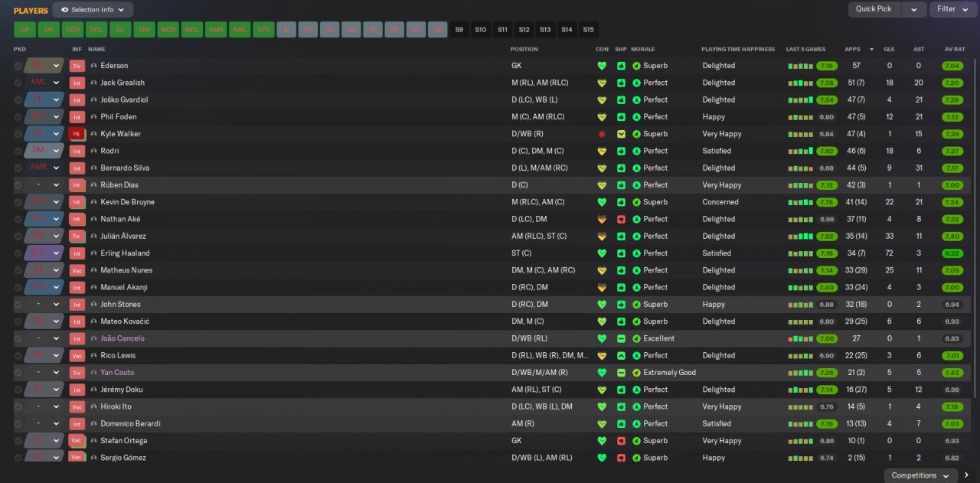Click Domenico Berardi's sharpness icon
Viewport: 980px width, 483px height.
[x=621, y=424]
